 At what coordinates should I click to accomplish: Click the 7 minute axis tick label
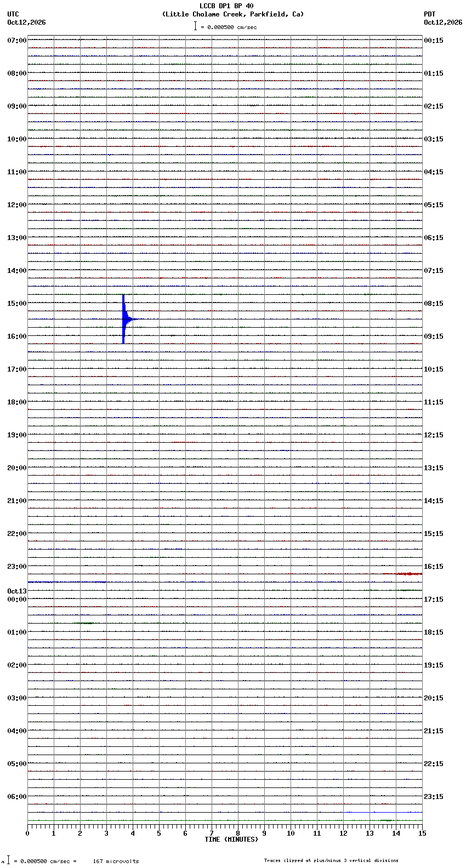[x=212, y=833]
